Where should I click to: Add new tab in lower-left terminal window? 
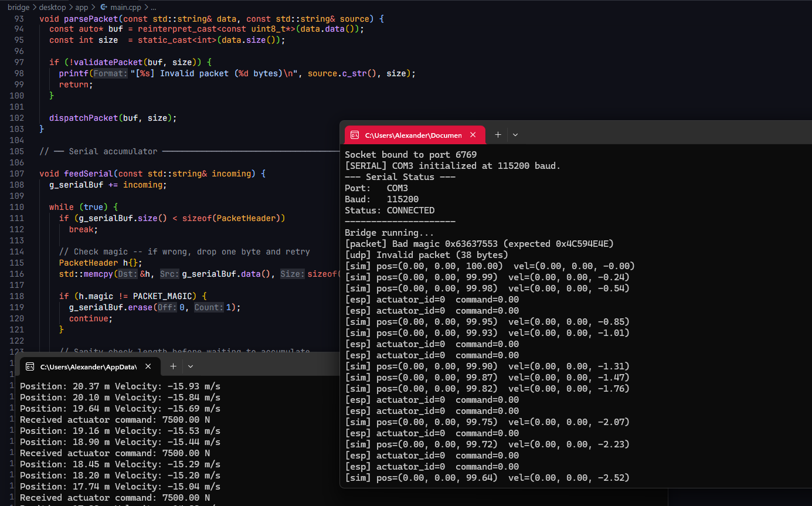173,366
